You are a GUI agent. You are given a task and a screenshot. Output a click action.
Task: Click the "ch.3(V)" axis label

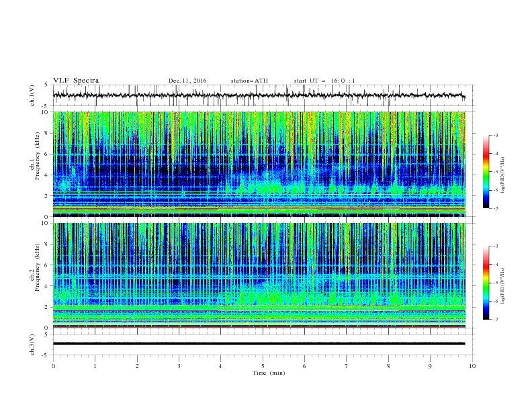[32, 345]
